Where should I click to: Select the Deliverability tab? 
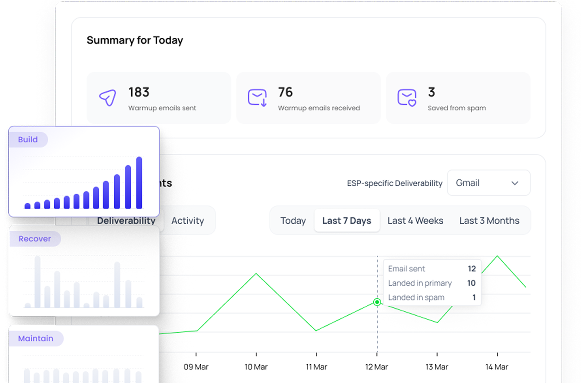[x=126, y=221]
